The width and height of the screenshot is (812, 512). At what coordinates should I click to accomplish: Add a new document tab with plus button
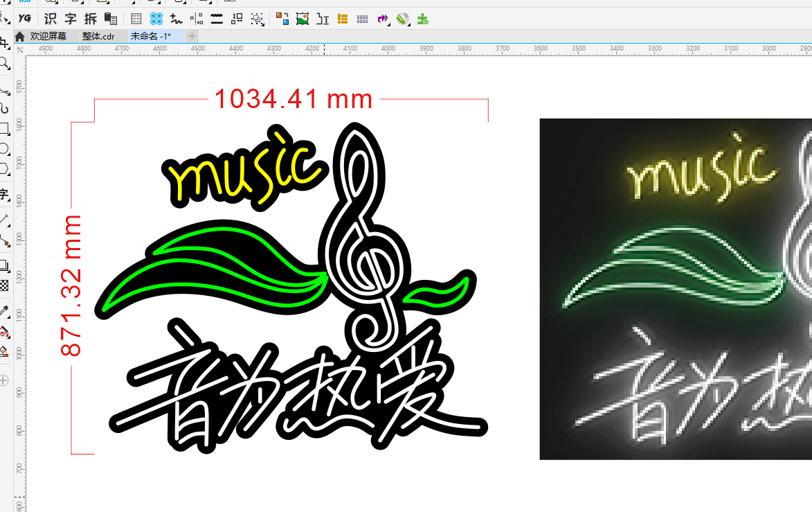(192, 36)
